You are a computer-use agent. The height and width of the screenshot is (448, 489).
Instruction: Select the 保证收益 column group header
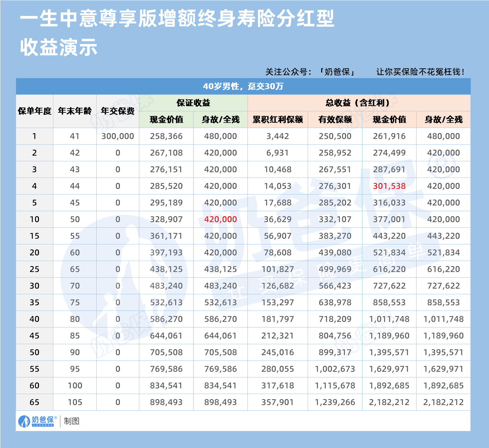point(193,103)
